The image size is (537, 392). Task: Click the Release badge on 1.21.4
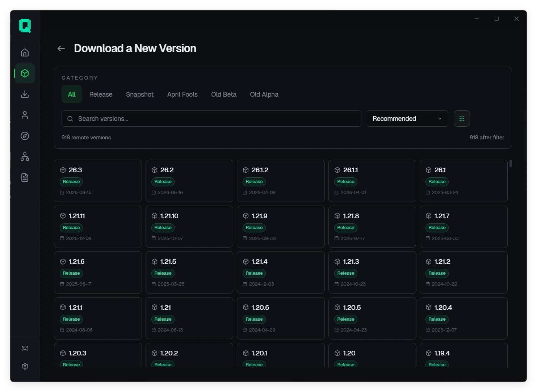(254, 273)
